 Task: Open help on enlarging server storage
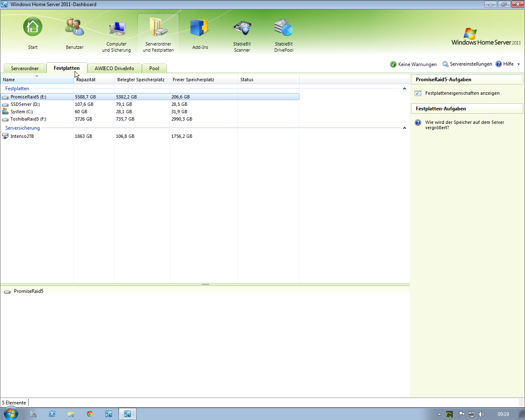tap(464, 125)
